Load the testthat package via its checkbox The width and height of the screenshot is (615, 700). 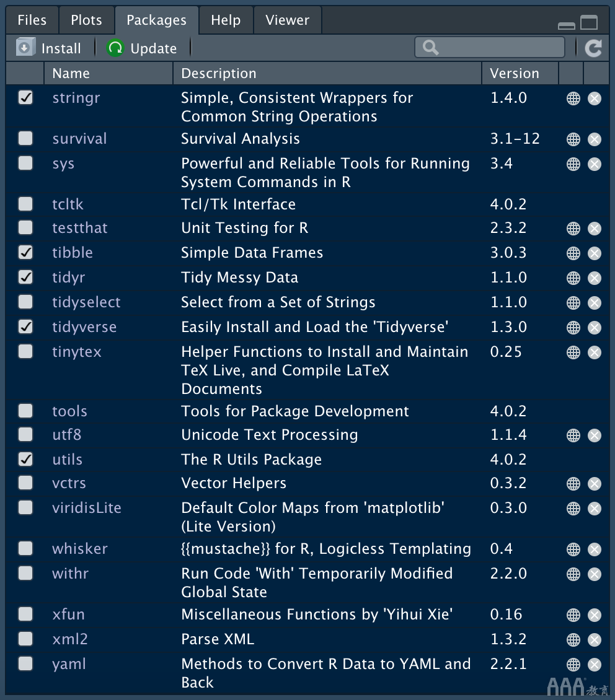(x=25, y=228)
